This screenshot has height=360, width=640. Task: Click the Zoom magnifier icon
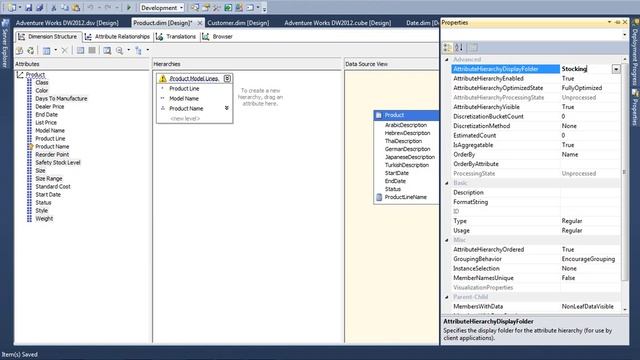pos(119,50)
